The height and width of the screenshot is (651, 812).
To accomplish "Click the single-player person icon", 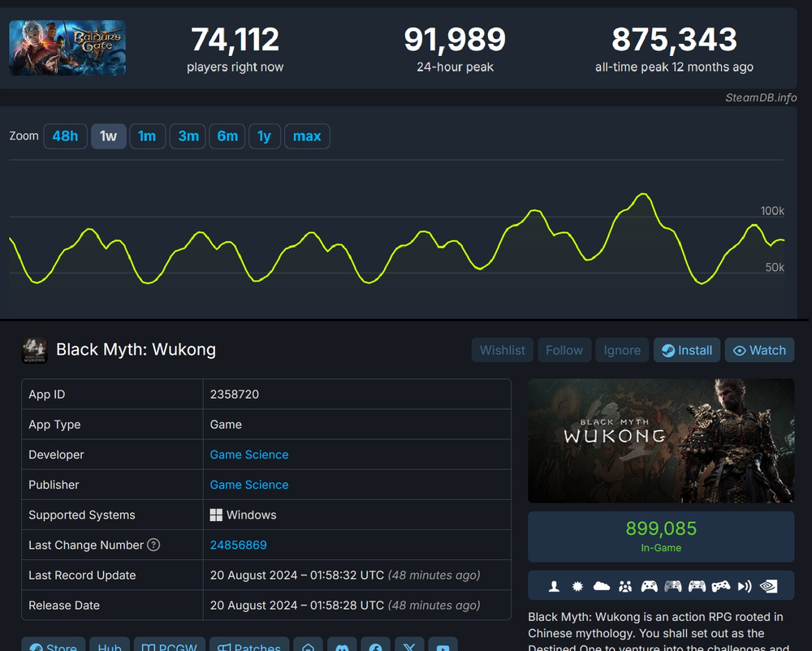I will pos(554,586).
